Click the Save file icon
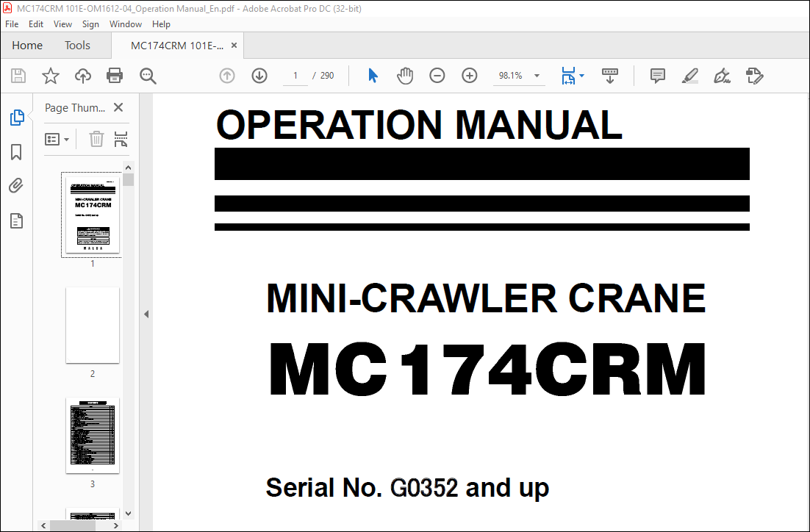The image size is (810, 532). coord(18,76)
